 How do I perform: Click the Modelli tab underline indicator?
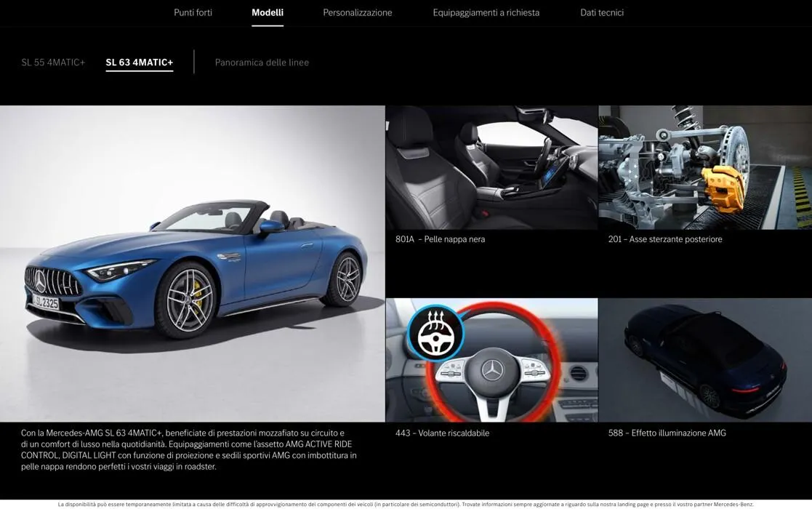[268, 25]
